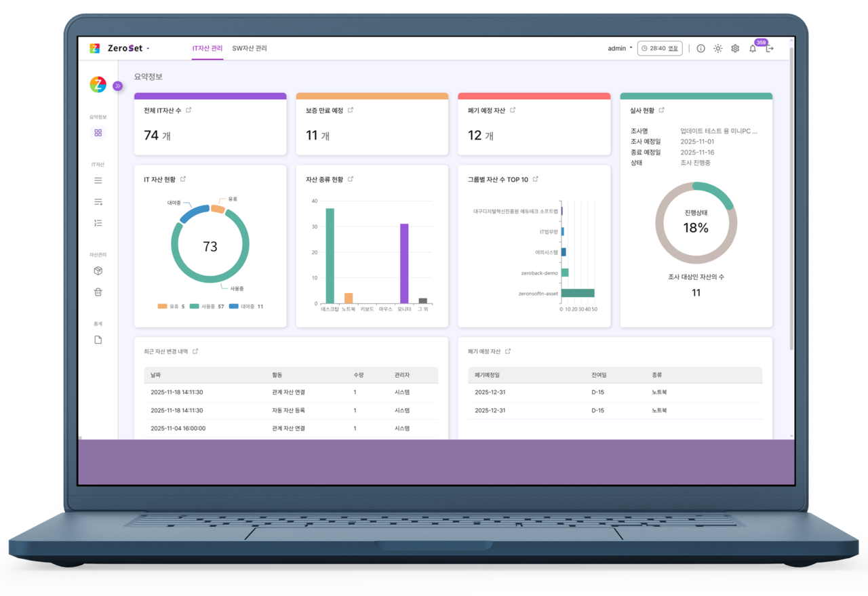This screenshot has height=596, width=868.
Task: Click the 보증 만료 예정 card title
Action: [324, 110]
